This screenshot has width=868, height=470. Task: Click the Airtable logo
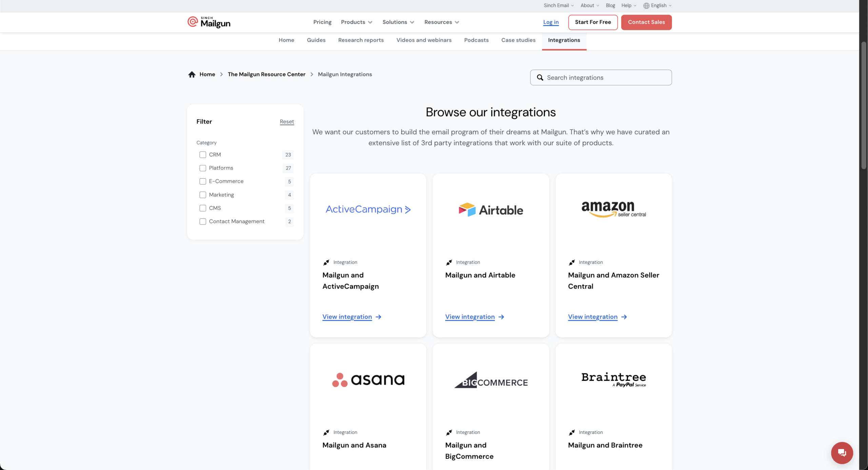click(491, 210)
